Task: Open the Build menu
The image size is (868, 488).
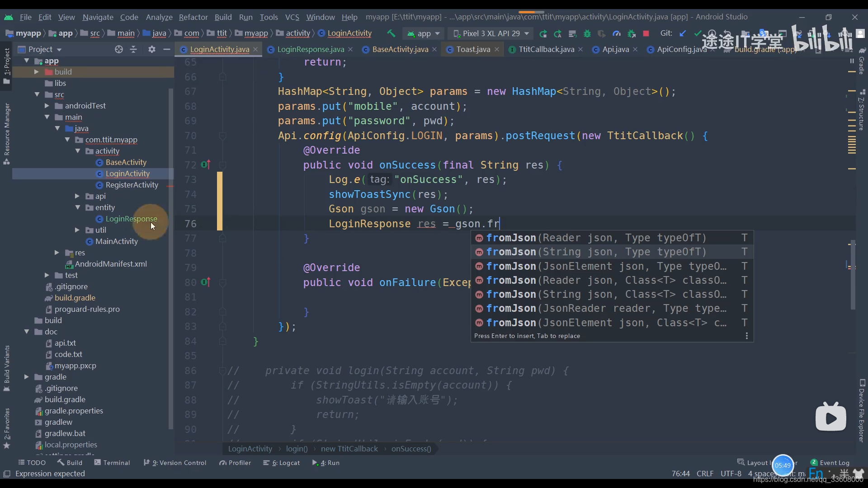Action: click(x=223, y=17)
